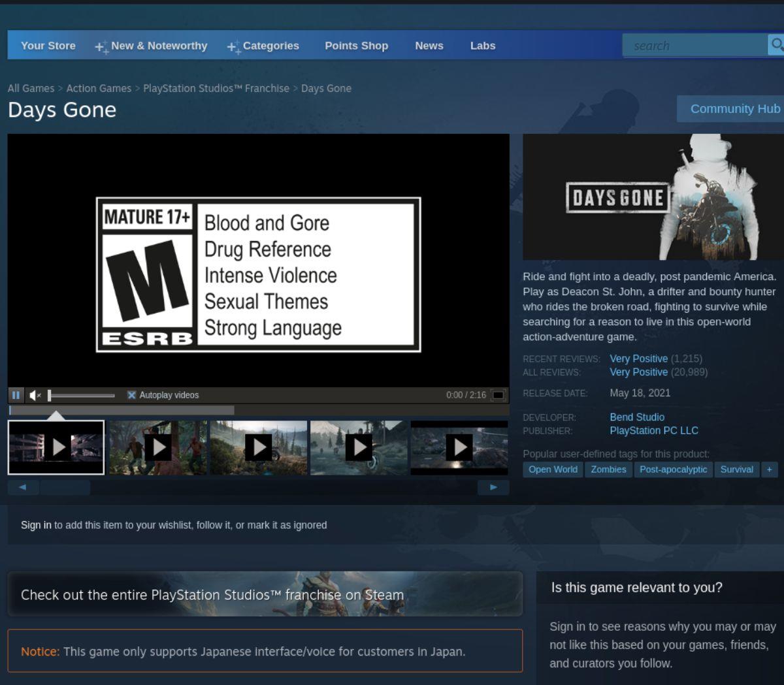Viewport: 784px width, 685px height.
Task: Click the play icon on the second thumbnail
Action: [157, 447]
